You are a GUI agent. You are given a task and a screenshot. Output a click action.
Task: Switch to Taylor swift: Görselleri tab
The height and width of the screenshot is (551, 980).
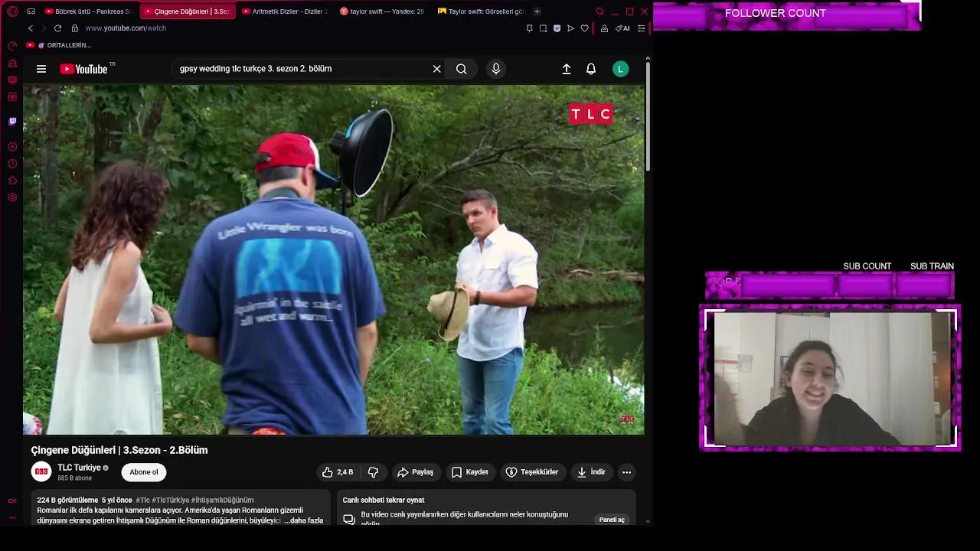pyautogui.click(x=480, y=11)
